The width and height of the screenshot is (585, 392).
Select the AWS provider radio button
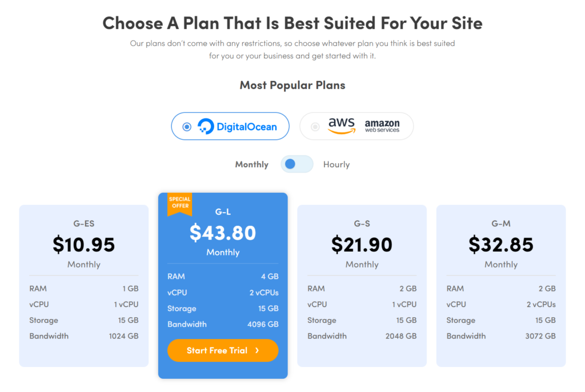point(315,127)
